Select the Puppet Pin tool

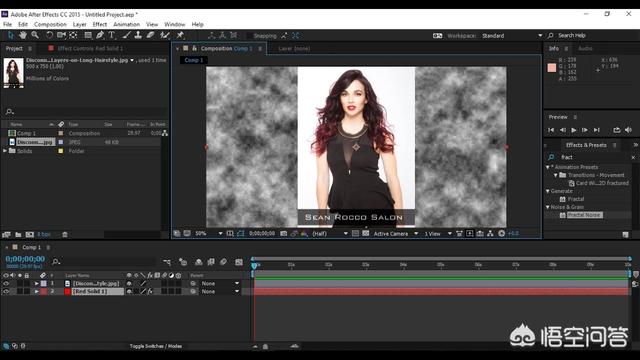[180, 36]
